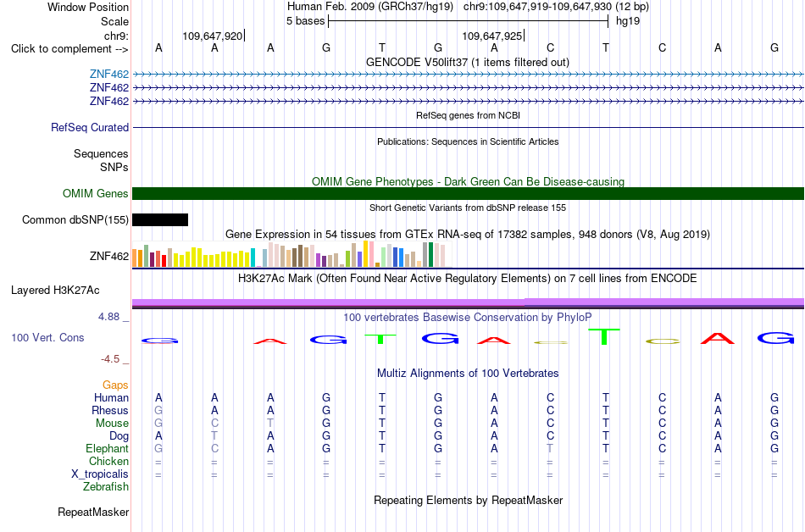Click the 'OMIM Genes' track label
The height and width of the screenshot is (532, 805).
(95, 193)
